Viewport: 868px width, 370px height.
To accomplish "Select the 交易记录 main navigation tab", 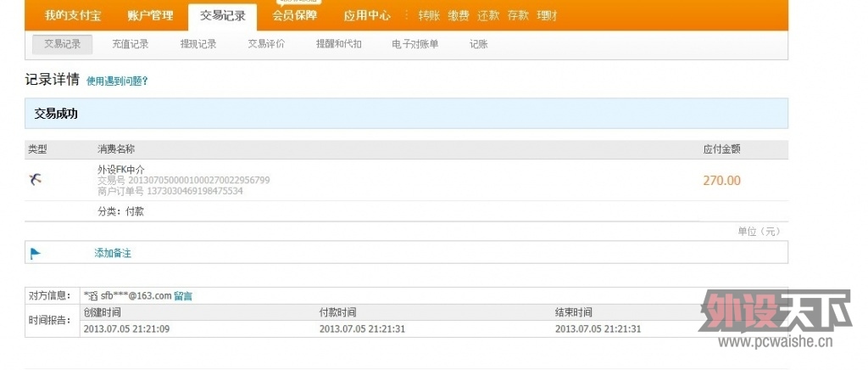I will point(223,15).
